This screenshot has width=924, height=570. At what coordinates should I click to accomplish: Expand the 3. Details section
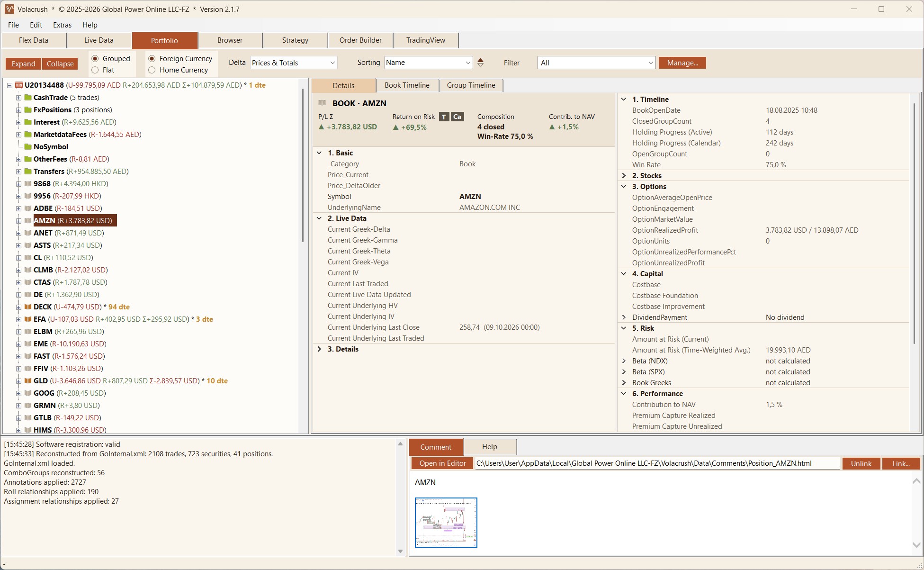coord(319,349)
